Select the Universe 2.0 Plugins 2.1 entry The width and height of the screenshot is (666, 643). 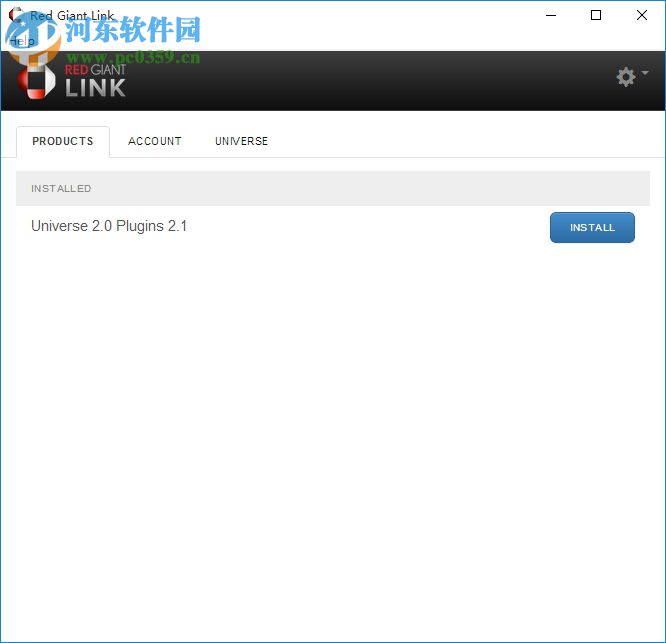click(109, 226)
